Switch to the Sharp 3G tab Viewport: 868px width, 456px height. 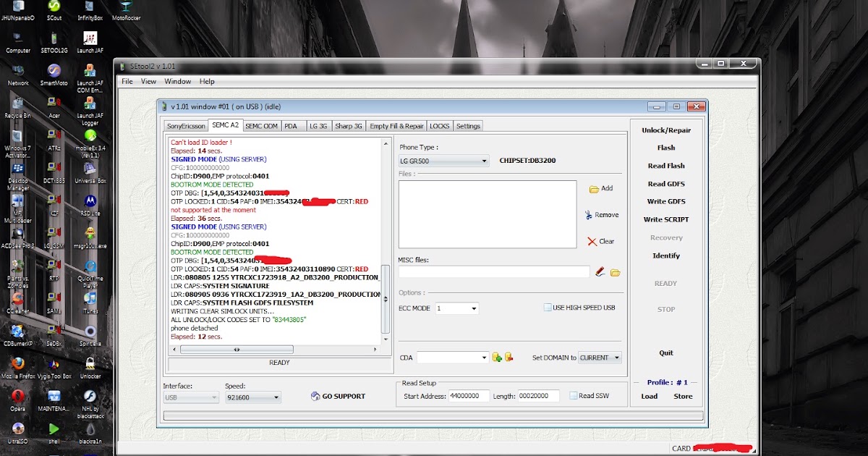(348, 126)
